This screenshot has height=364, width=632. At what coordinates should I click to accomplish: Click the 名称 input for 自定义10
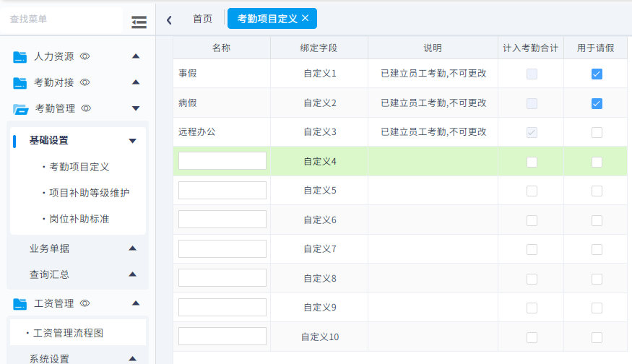[222, 336]
